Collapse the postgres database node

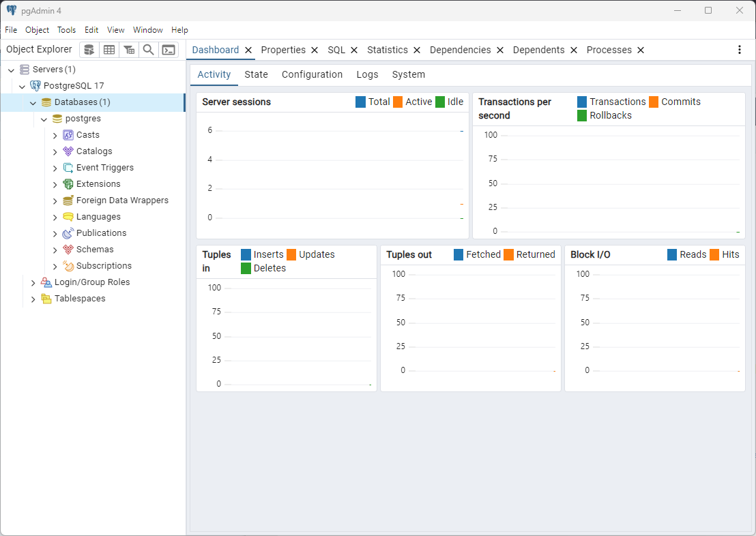44,119
